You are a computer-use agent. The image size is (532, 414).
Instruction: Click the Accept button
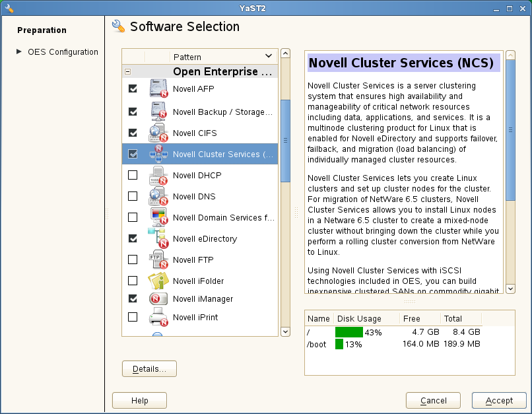tap(498, 400)
